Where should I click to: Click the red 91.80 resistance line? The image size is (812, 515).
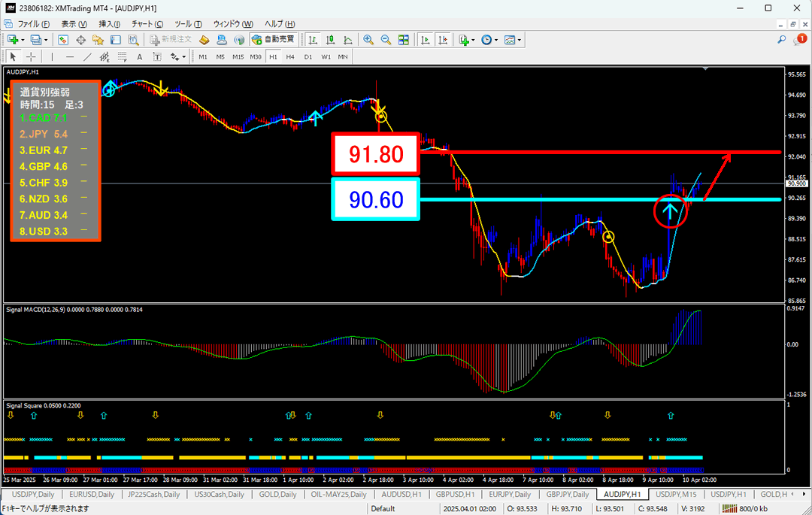(x=601, y=153)
